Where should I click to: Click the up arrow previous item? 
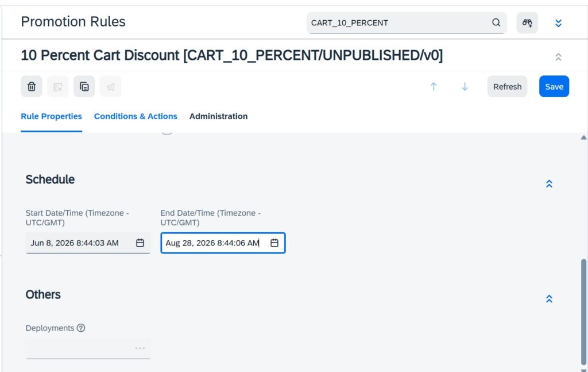coord(434,87)
